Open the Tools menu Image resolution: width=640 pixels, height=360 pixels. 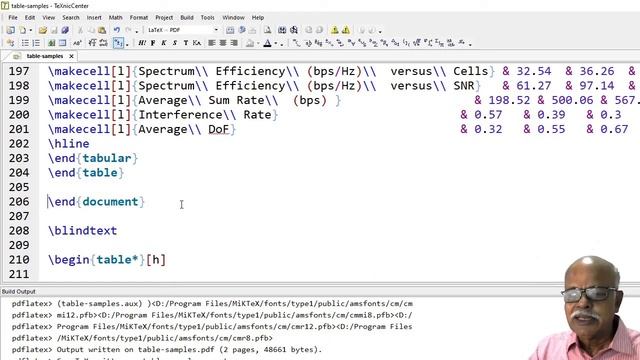pos(207,18)
